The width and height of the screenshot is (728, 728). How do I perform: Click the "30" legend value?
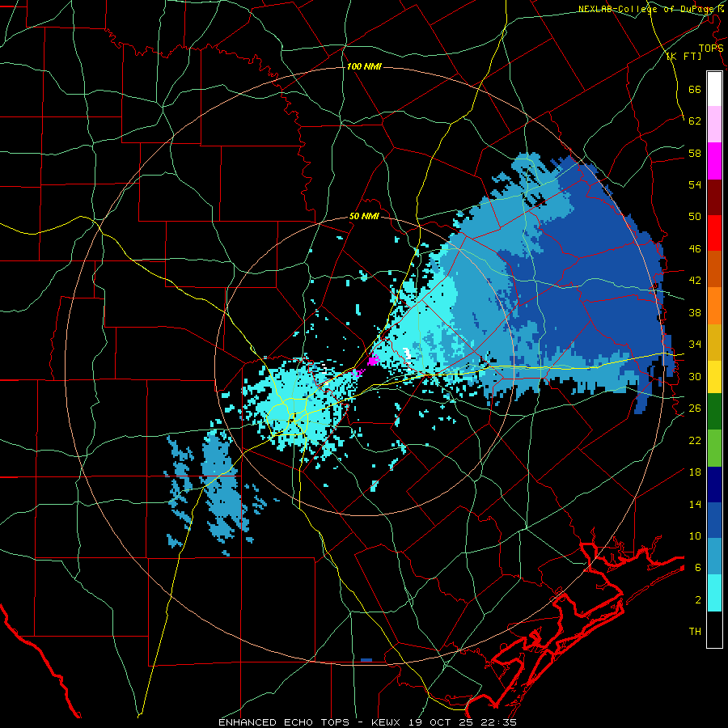[695, 376]
